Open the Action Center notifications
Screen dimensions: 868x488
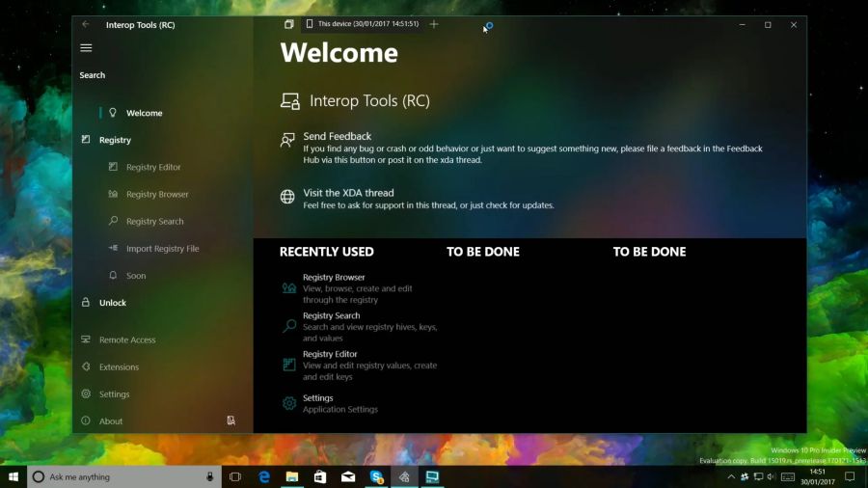tap(850, 477)
